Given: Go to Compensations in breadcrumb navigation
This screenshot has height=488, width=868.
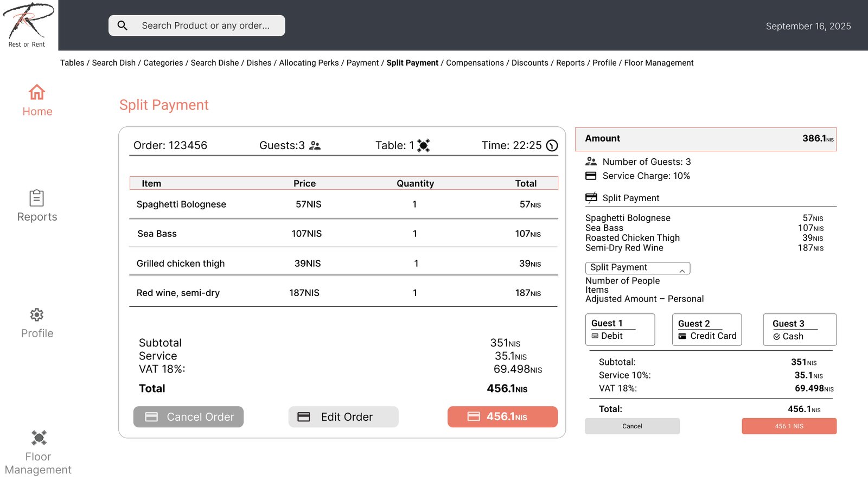Looking at the screenshot, I should pos(474,63).
